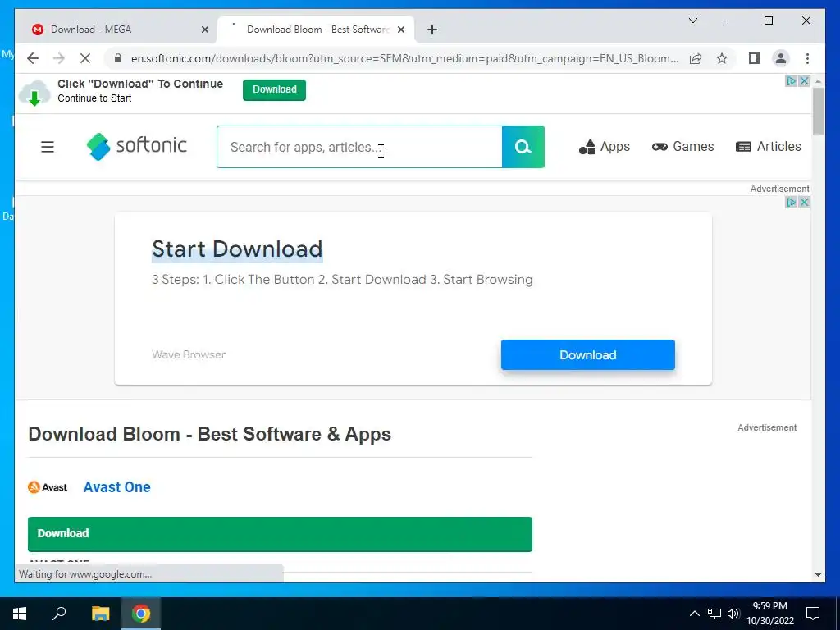Click the green Download button in top banner ad

(x=274, y=89)
